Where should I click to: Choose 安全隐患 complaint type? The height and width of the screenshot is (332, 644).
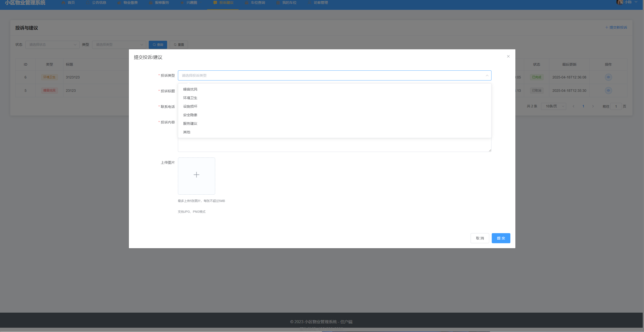click(x=190, y=115)
